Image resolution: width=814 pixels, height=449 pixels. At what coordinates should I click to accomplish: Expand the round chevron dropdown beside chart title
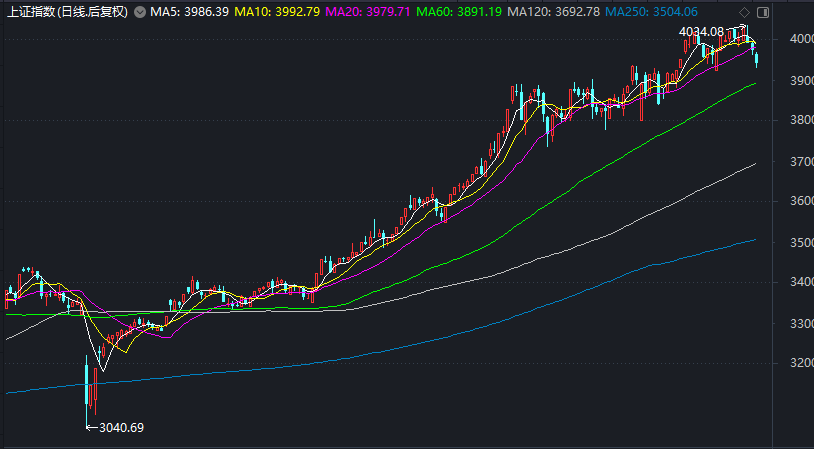coord(139,12)
